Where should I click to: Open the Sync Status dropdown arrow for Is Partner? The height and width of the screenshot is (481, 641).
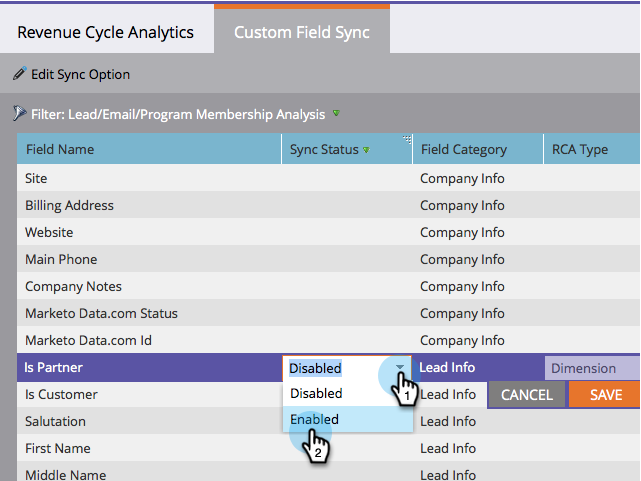click(399, 368)
